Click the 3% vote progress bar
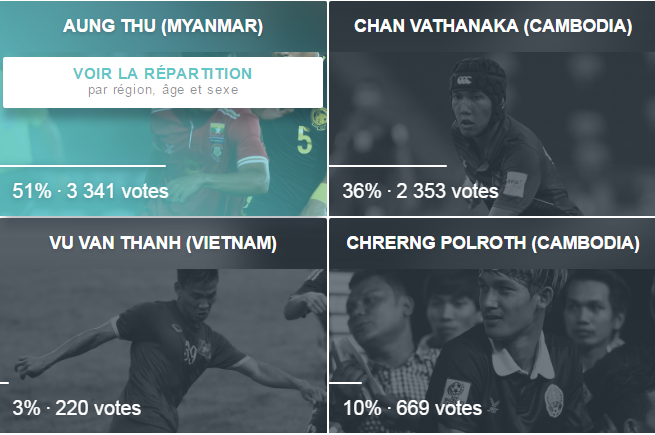 coord(4,382)
